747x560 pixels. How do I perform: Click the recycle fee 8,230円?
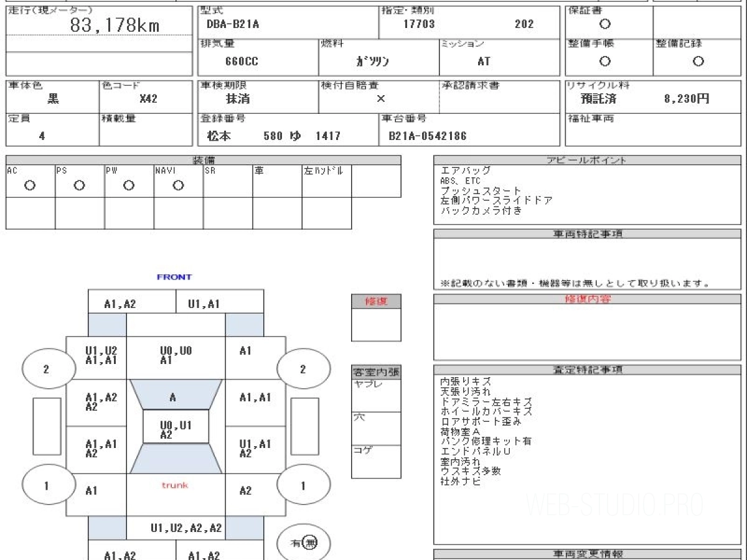[x=687, y=98]
